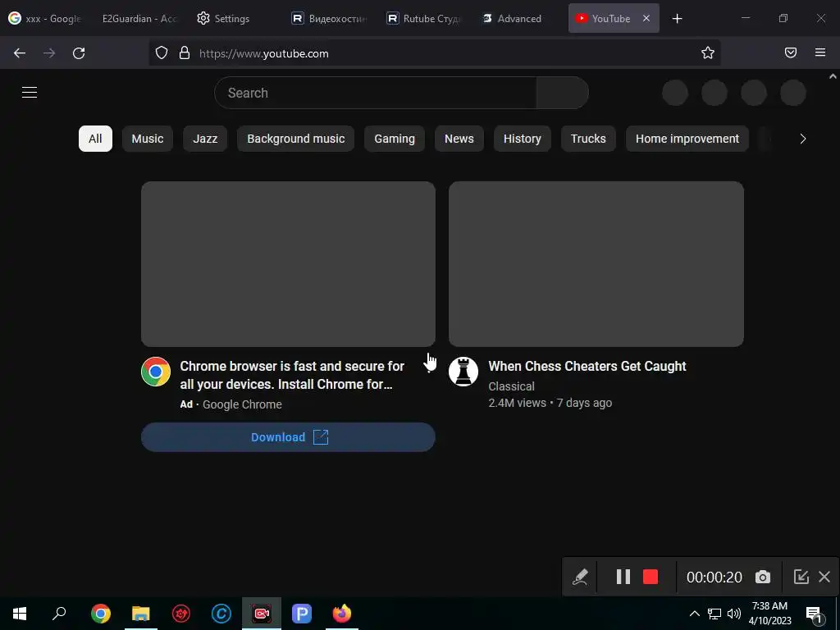Screen dimensions: 840x630
Task: Switch to the E2Guardian tab
Action: click(139, 19)
